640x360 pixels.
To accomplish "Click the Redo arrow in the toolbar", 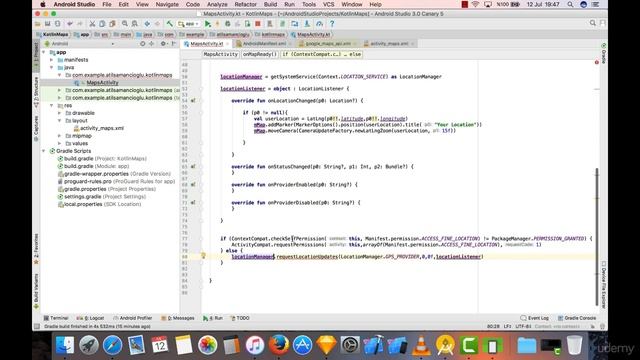I will [80, 24].
